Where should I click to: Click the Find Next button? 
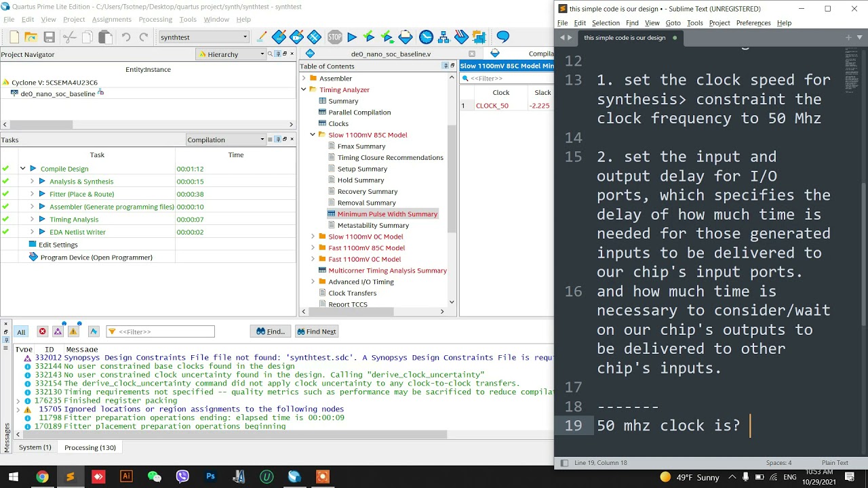[316, 331]
